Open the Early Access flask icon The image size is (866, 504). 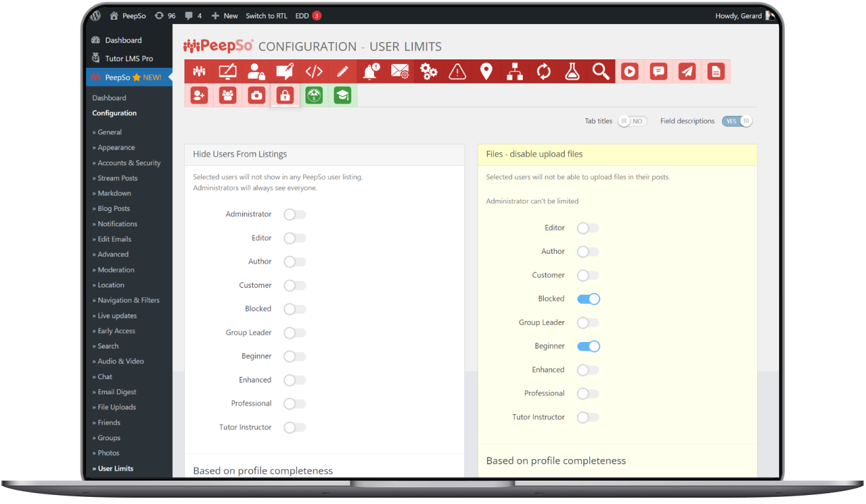coord(572,71)
